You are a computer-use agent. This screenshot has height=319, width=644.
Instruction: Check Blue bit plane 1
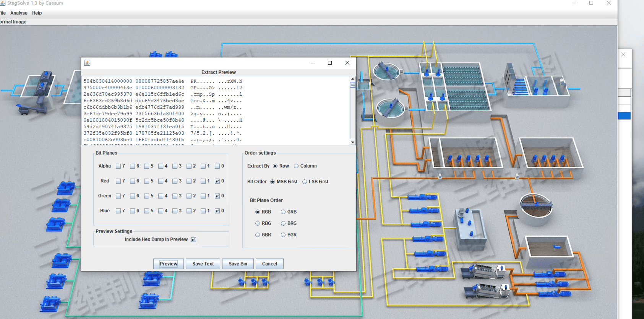point(203,211)
